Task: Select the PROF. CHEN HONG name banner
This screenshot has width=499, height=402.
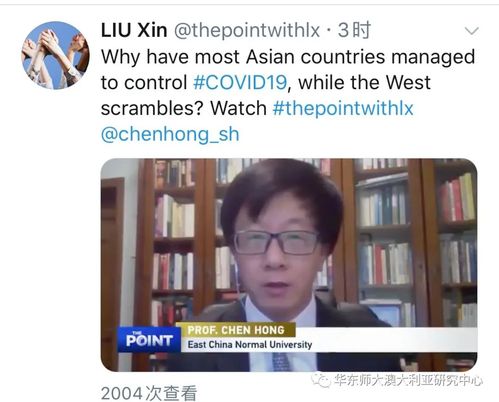Action: click(236, 330)
